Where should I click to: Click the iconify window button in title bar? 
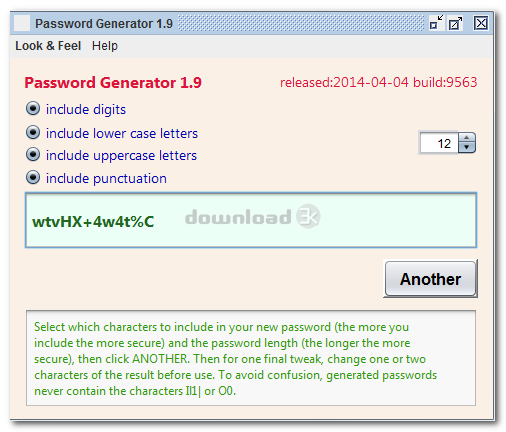[x=436, y=23]
